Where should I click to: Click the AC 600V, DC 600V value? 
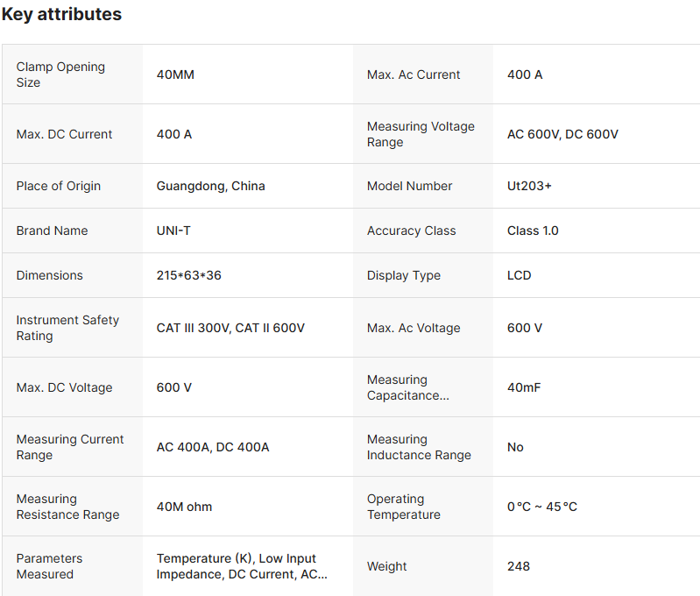(x=562, y=134)
